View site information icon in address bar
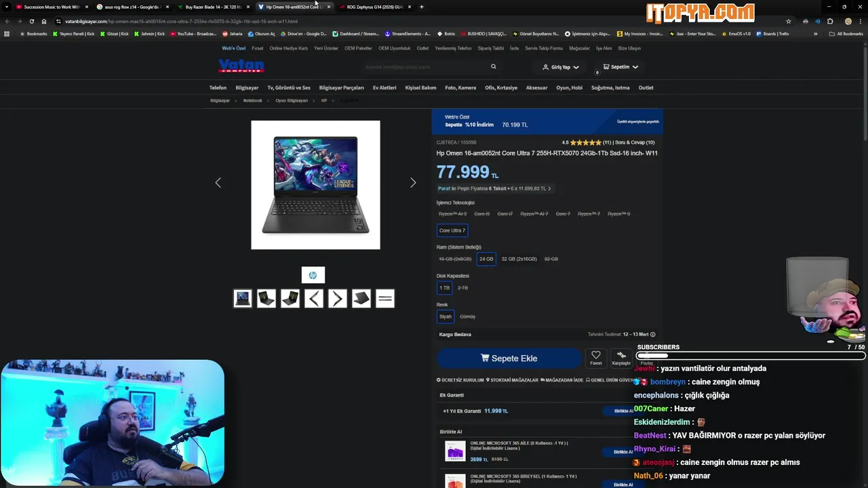868x488 pixels. [58, 21]
